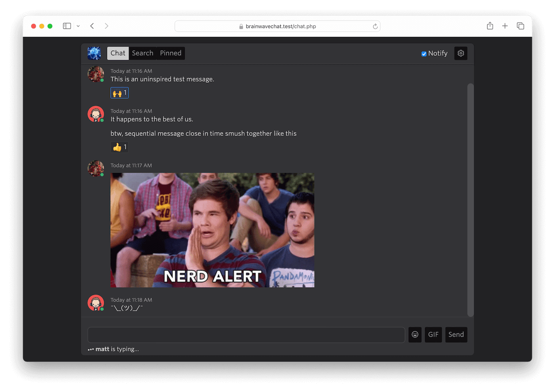The image size is (555, 392).
Task: Click "It happens to the best of us." text
Action: (x=152, y=119)
